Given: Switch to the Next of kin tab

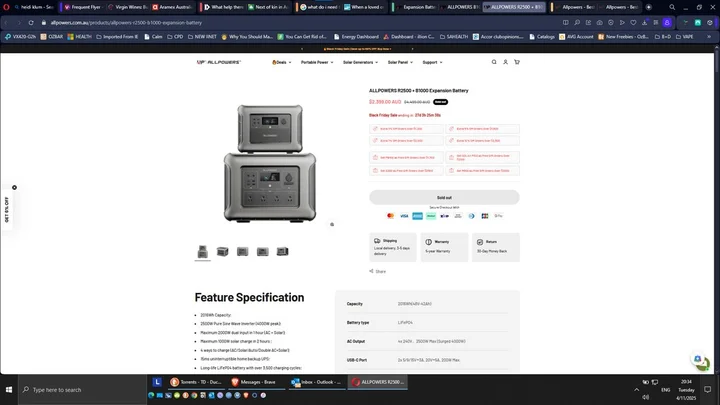Looking at the screenshot, I should pos(269,7).
